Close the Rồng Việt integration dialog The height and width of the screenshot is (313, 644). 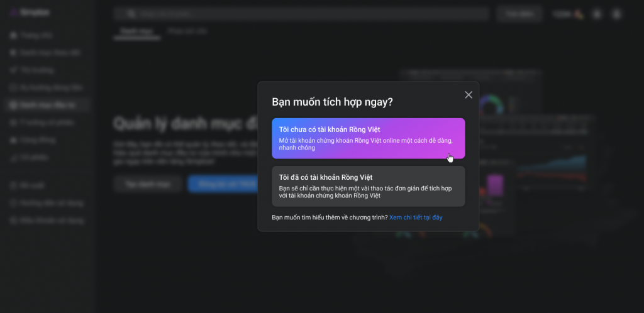(469, 95)
